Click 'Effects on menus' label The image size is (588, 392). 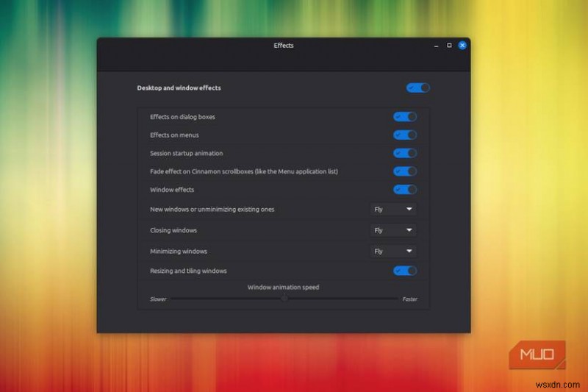pos(174,135)
